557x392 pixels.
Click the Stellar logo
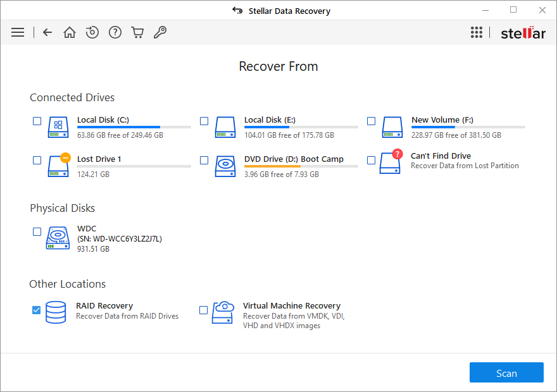coord(523,33)
